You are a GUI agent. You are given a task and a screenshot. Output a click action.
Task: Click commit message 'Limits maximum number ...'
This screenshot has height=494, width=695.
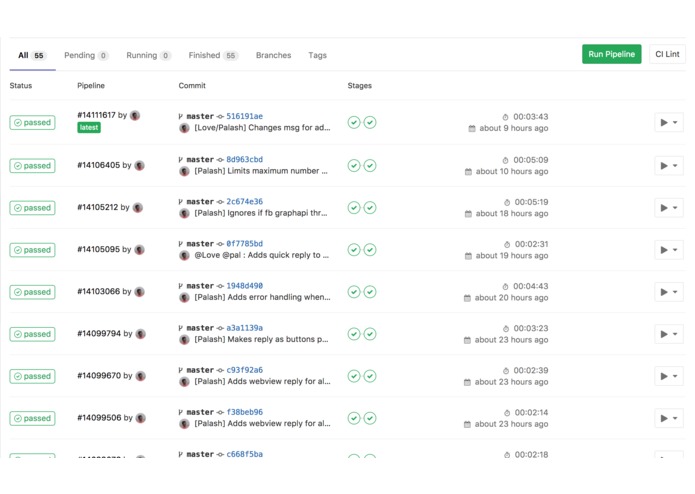(x=261, y=171)
